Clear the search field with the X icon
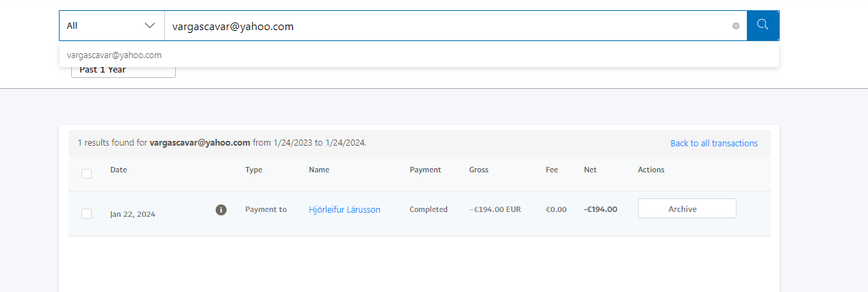The width and height of the screenshot is (868, 292). [736, 26]
